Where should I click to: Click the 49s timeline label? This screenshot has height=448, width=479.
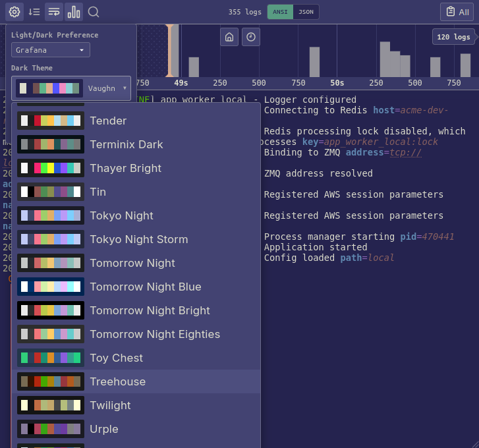click(181, 83)
